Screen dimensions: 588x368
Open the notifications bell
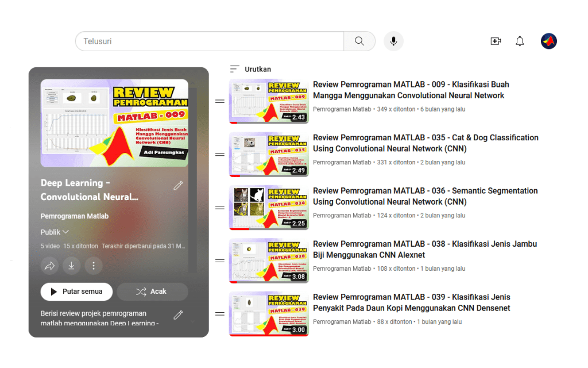point(520,41)
